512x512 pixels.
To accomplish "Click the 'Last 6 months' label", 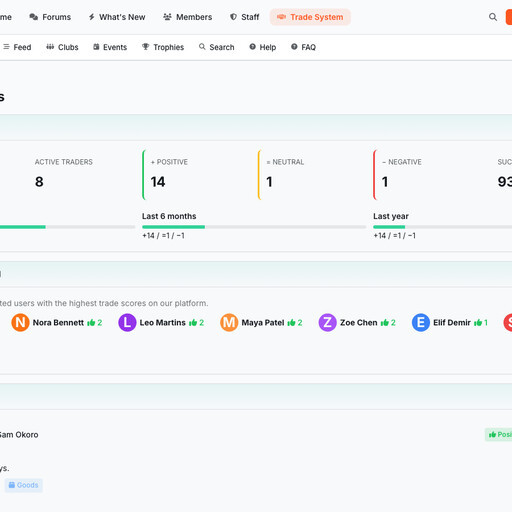I will point(169,216).
